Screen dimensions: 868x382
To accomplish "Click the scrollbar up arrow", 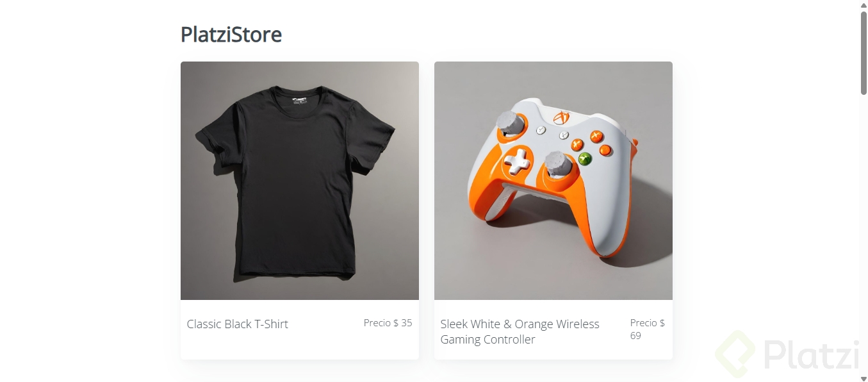I will coord(864,4).
